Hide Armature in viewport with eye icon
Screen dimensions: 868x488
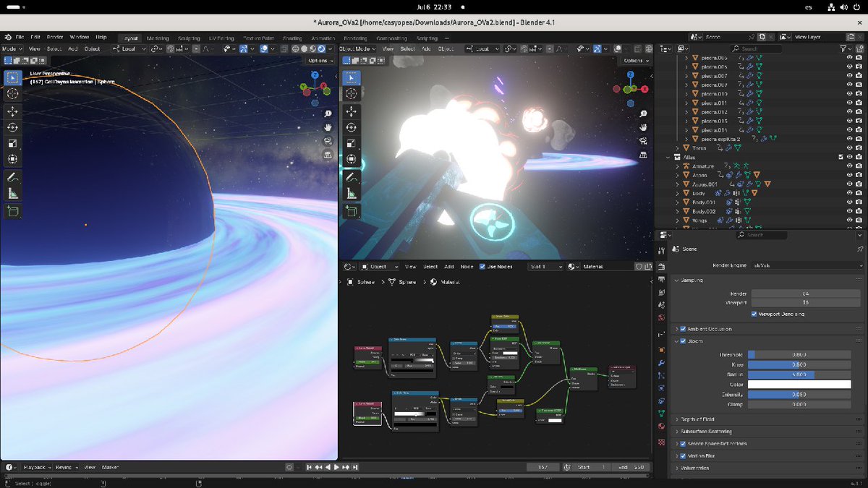click(849, 166)
